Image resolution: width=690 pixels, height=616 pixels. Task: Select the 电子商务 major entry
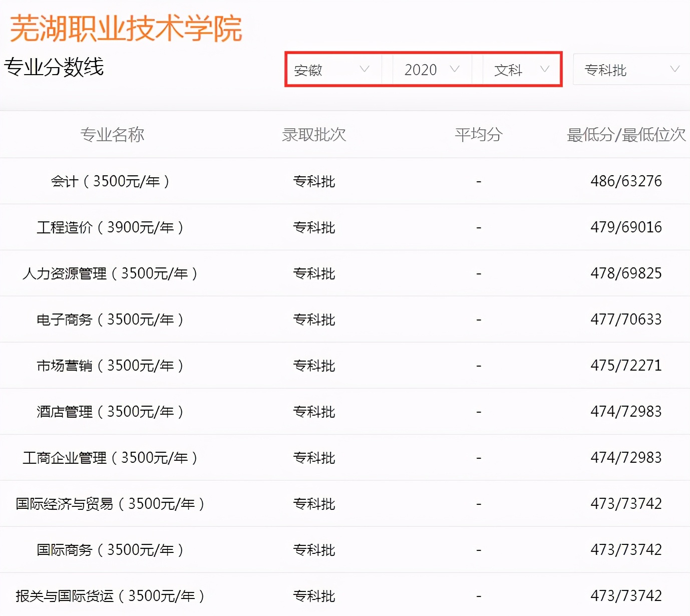pyautogui.click(x=110, y=319)
